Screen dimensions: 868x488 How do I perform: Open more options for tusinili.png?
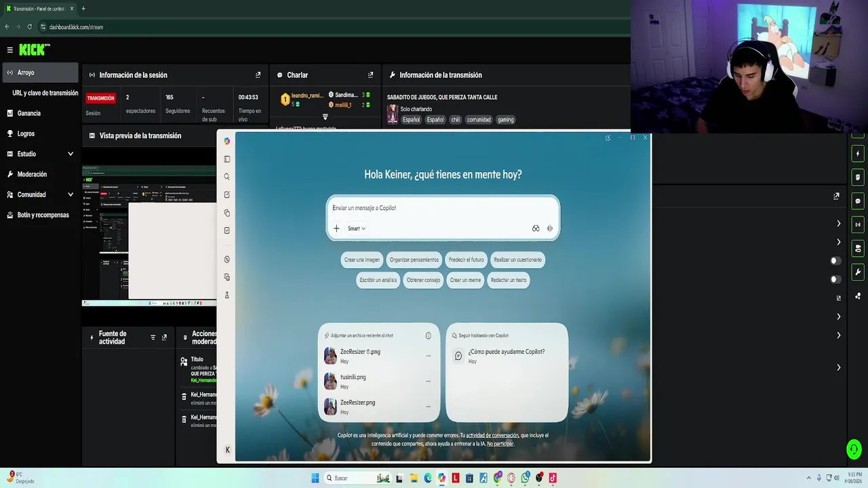428,381
